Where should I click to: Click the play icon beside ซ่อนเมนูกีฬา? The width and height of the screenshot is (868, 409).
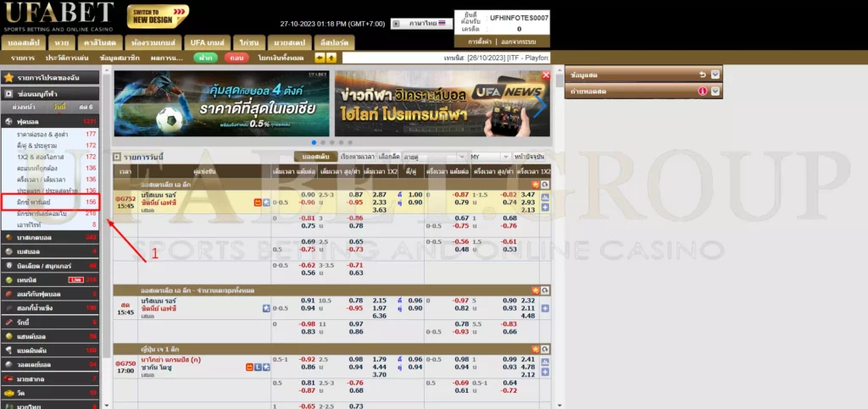point(8,94)
